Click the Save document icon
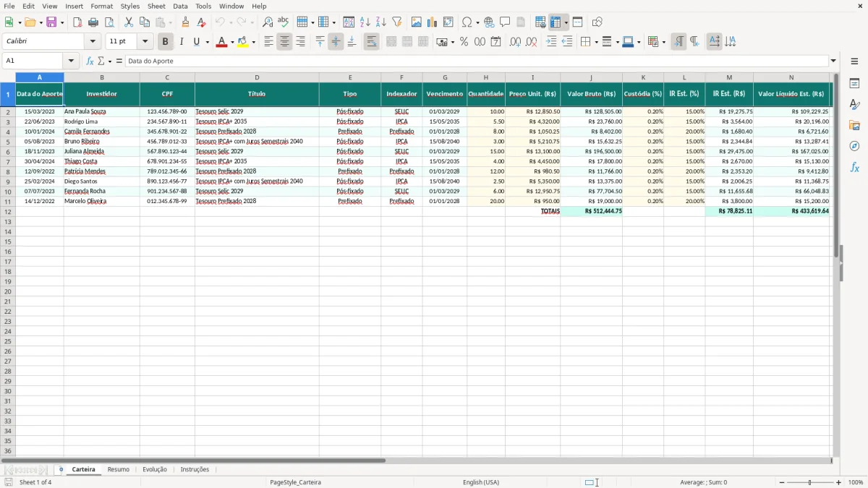The width and height of the screenshot is (868, 488). [x=51, y=22]
